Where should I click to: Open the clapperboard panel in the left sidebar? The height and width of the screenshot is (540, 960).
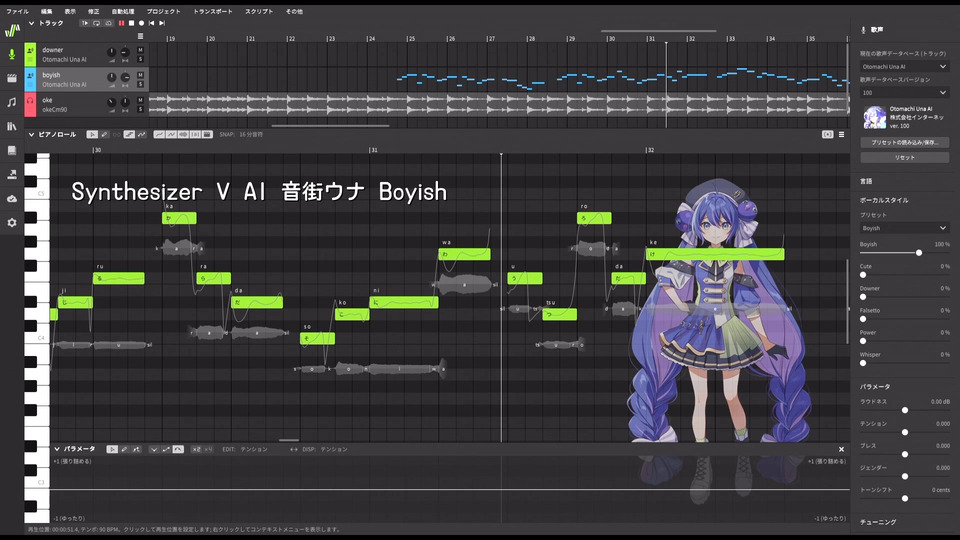point(12,78)
